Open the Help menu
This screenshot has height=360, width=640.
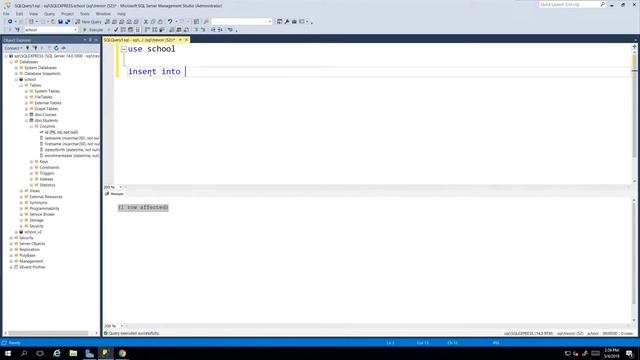(x=121, y=14)
